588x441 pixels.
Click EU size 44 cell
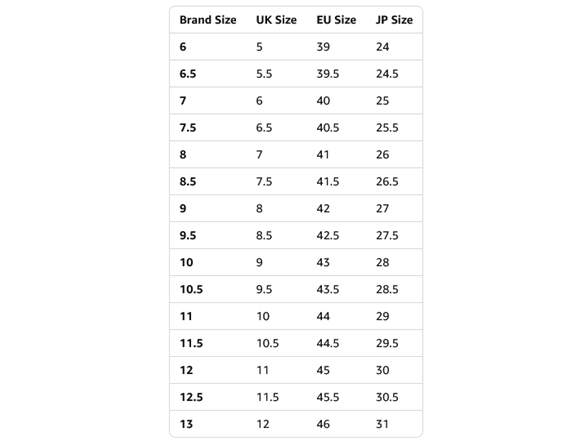tap(323, 316)
